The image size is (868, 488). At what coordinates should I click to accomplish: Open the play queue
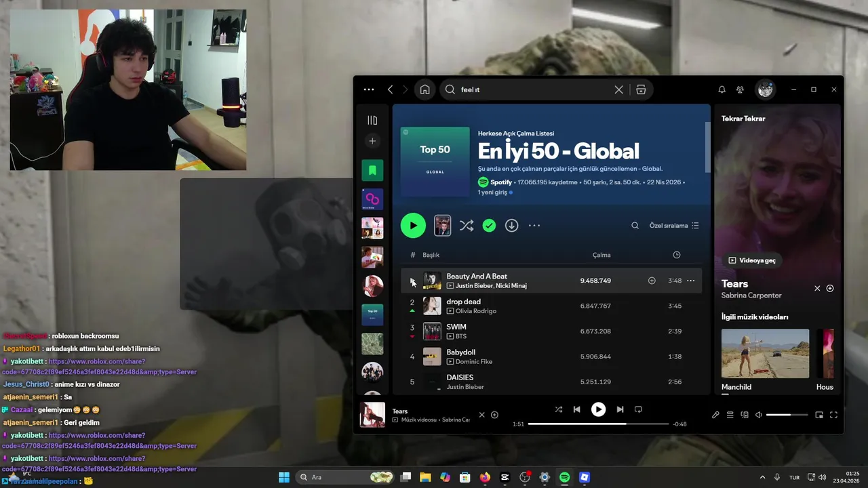[730, 415]
